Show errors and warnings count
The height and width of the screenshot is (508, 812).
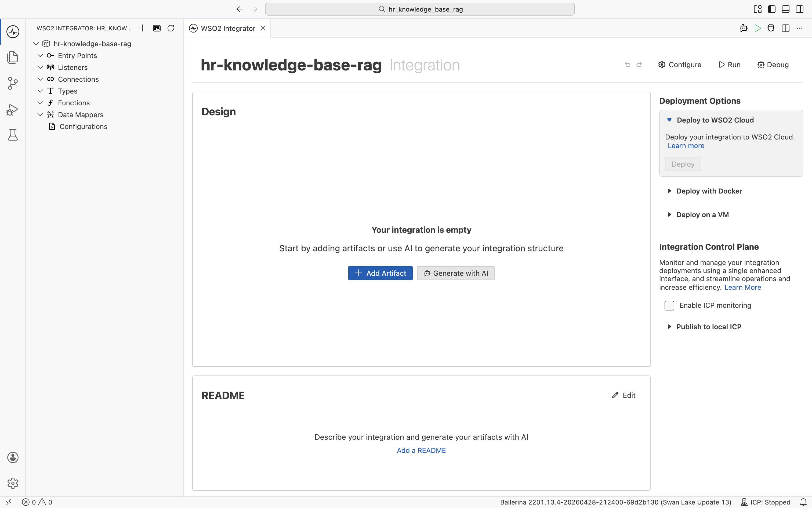pyautogui.click(x=37, y=502)
